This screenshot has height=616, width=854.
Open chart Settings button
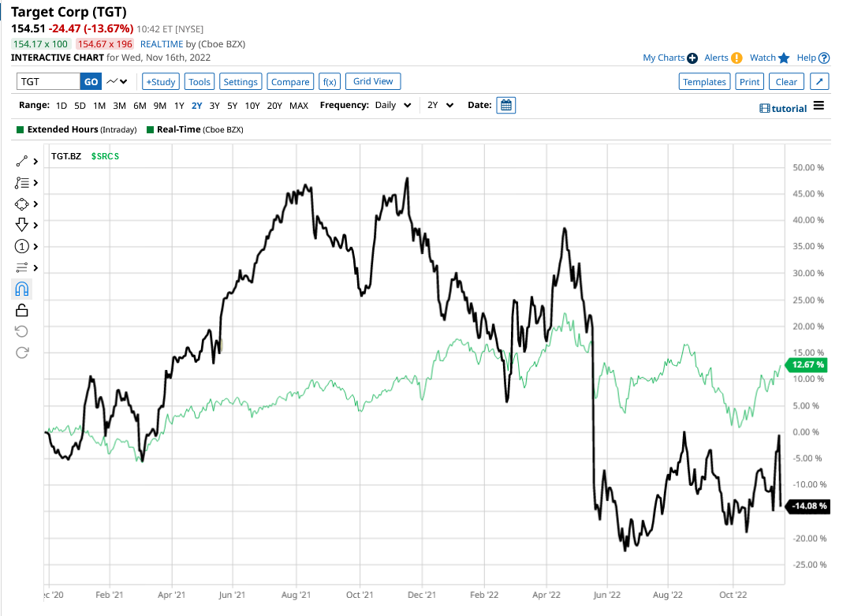(x=241, y=82)
